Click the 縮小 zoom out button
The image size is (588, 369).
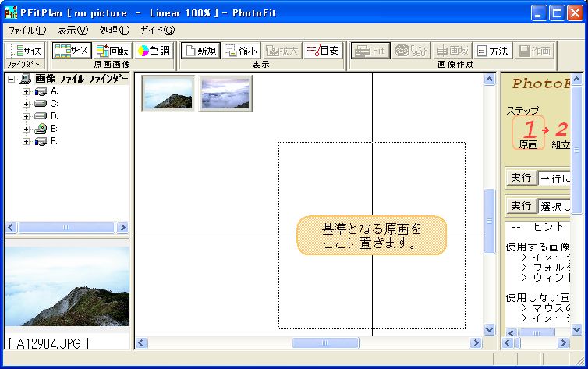click(x=240, y=51)
